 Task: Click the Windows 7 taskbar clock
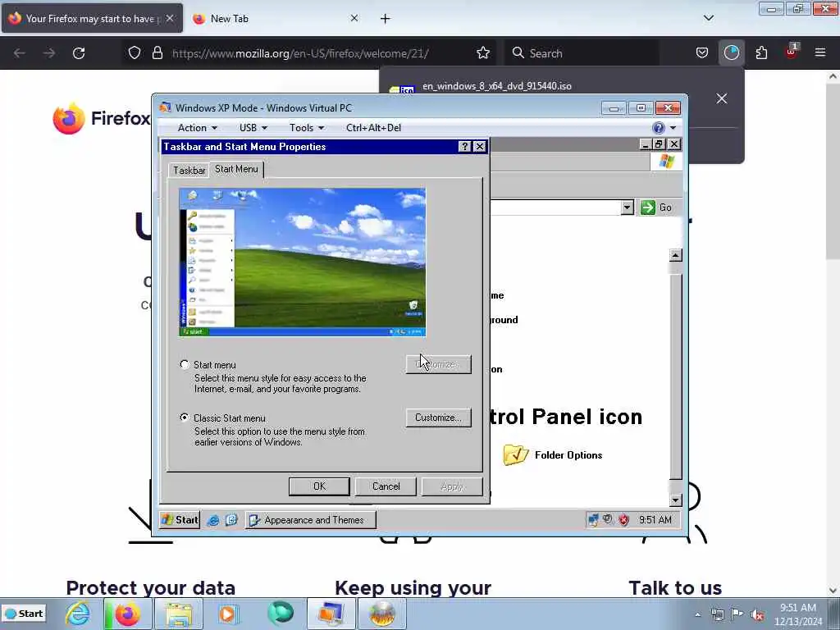798,614
